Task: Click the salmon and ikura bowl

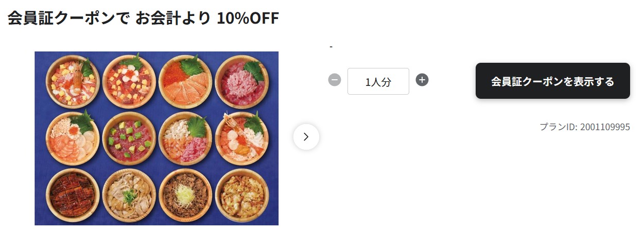Action: click(x=185, y=81)
